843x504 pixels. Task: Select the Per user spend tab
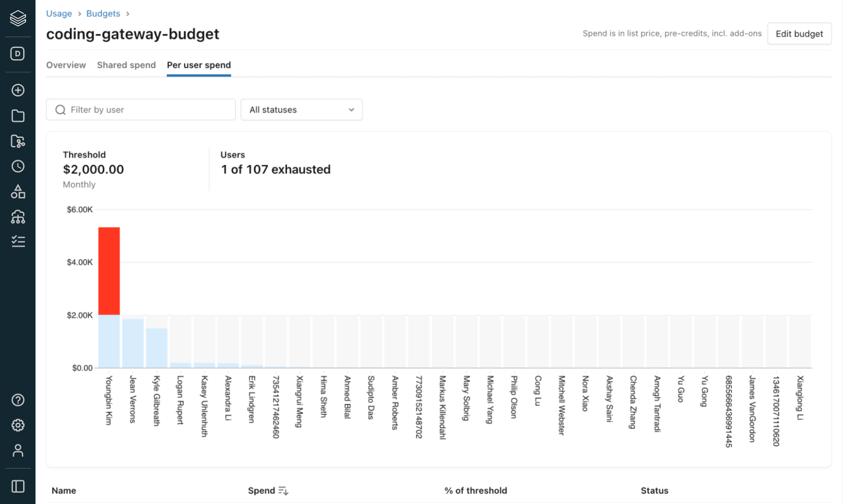tap(199, 65)
